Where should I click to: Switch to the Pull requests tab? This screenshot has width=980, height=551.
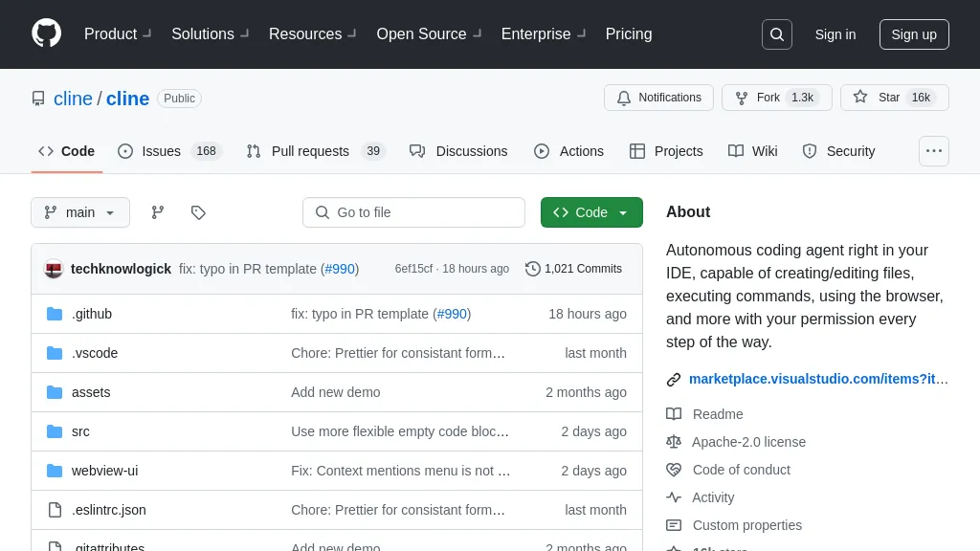(x=316, y=151)
